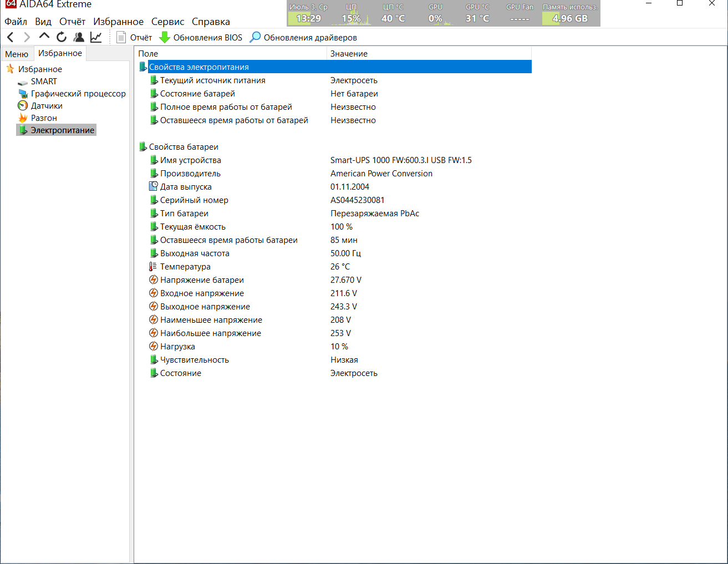Screen dimensions: 728x564
Task: Select the Оставшееся время работы от батарей row
Action: 334,120
